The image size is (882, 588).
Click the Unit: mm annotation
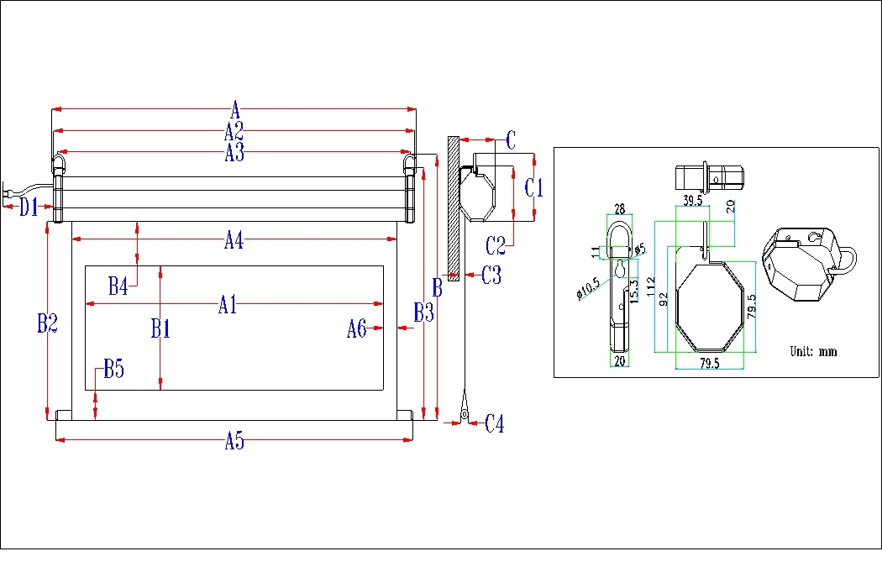(811, 351)
